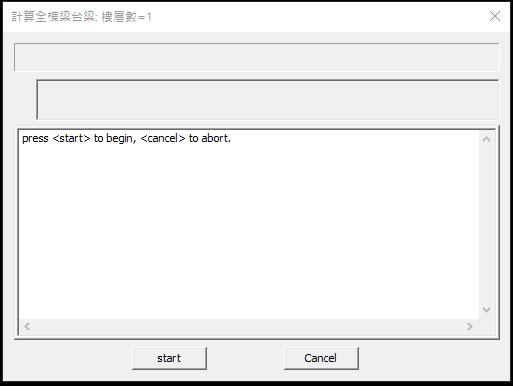The image size is (513, 386).
Task: Click the blank gray area between start and Cancel
Action: [245, 358]
